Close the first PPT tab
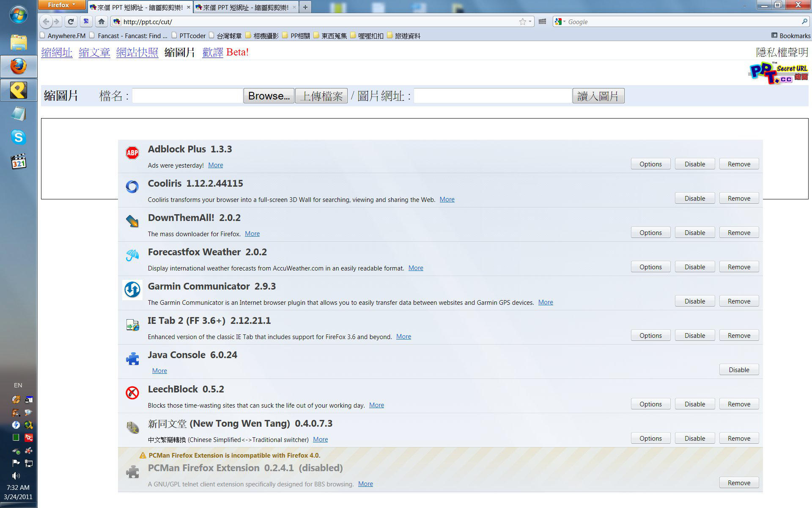812x508 pixels. coord(189,7)
